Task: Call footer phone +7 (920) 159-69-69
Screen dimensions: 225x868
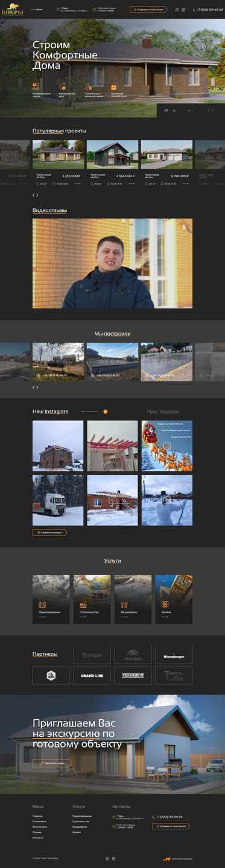Action: [169, 817]
